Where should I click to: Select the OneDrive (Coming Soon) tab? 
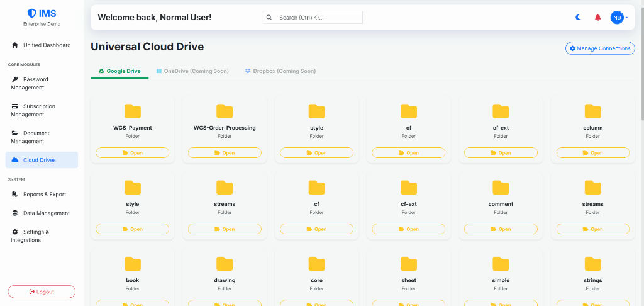click(x=192, y=71)
